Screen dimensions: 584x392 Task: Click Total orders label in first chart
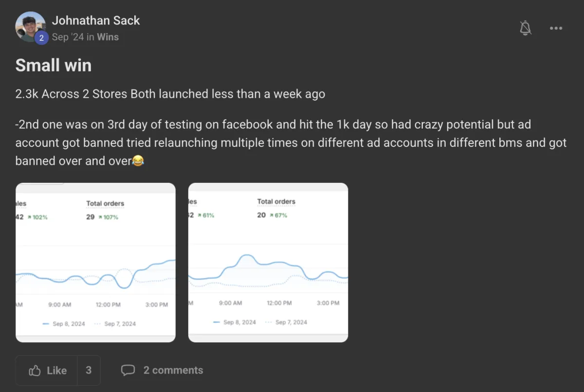point(105,203)
